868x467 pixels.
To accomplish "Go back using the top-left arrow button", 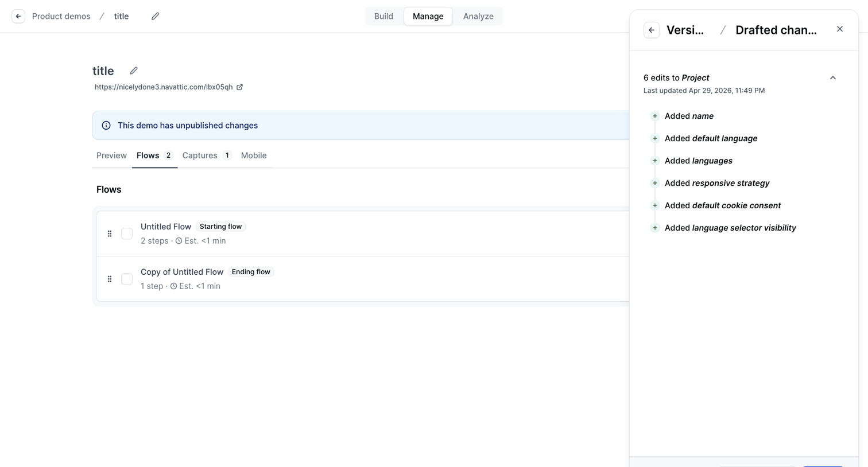I will pyautogui.click(x=18, y=16).
